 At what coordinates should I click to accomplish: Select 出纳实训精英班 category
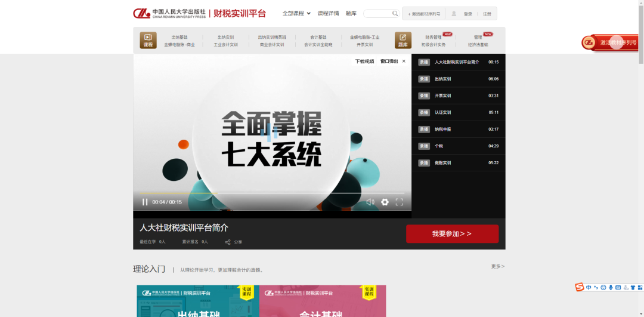click(272, 37)
